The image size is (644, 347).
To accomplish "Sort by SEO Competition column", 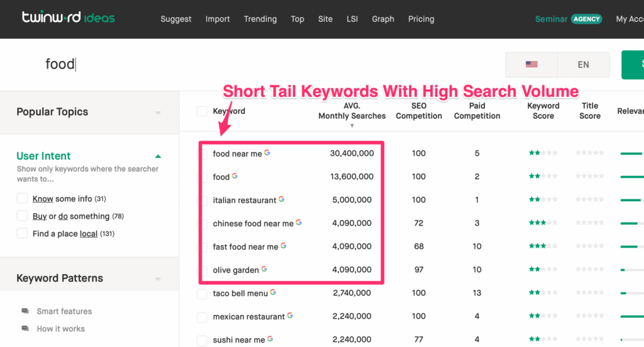I will click(x=419, y=111).
